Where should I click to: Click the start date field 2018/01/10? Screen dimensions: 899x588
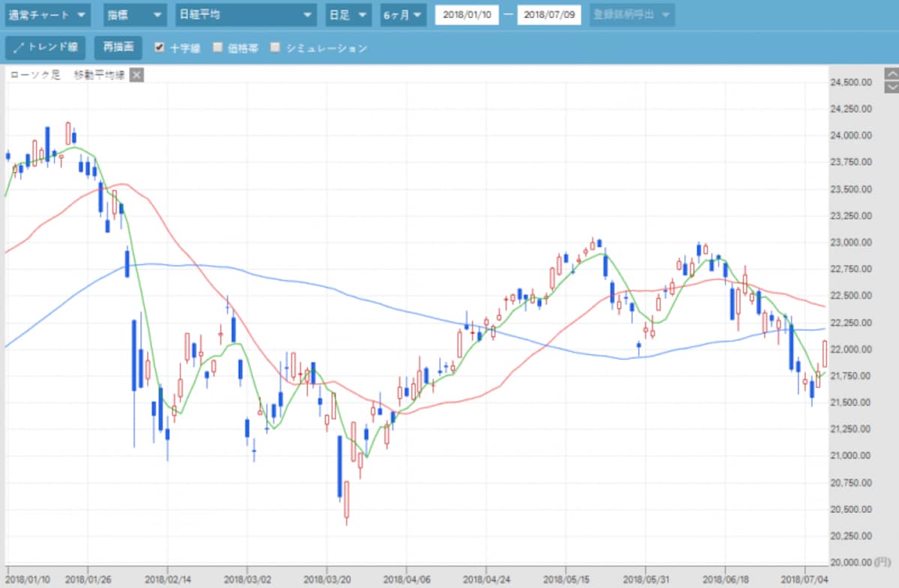click(467, 15)
